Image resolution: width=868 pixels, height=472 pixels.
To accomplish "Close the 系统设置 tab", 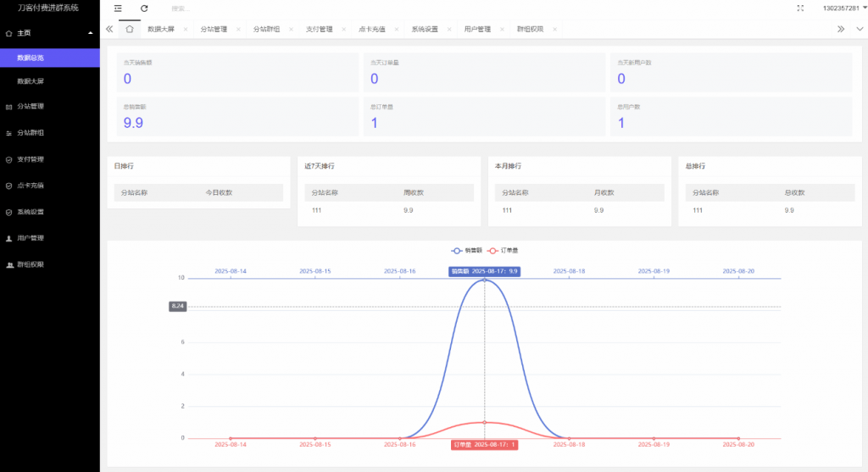I will pos(449,30).
